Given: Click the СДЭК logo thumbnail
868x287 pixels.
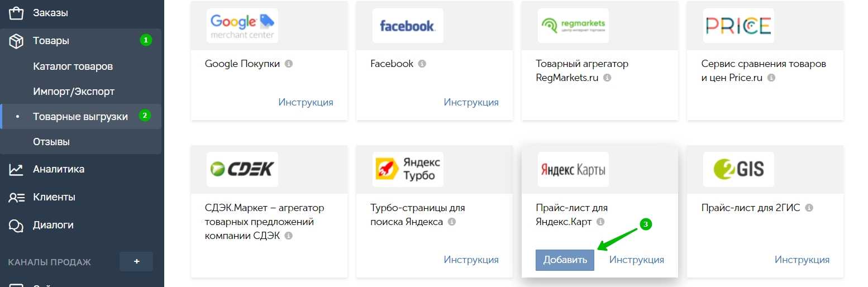Looking at the screenshot, I should pyautogui.click(x=242, y=169).
